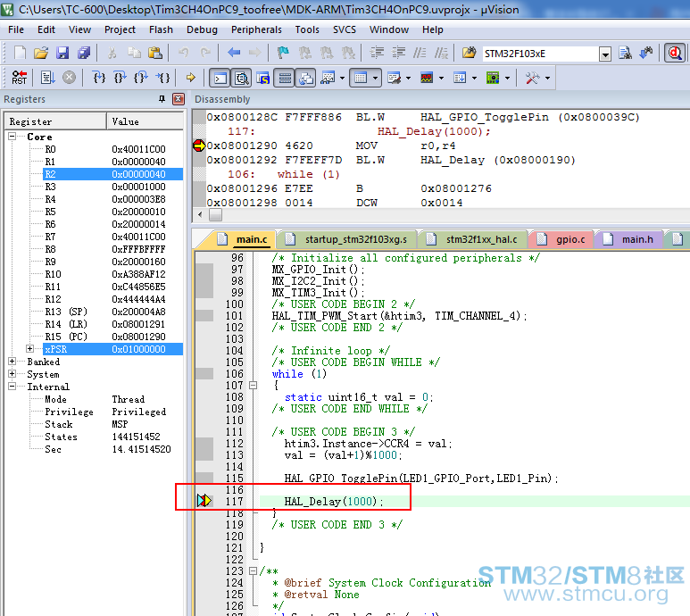Open the Project menu

120,29
